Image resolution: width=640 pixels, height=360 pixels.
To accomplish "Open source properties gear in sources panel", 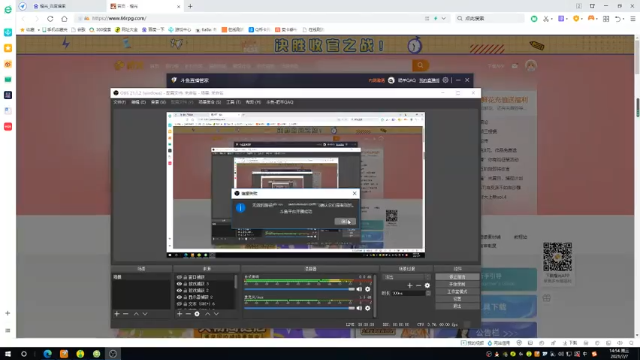I will tap(197, 314).
